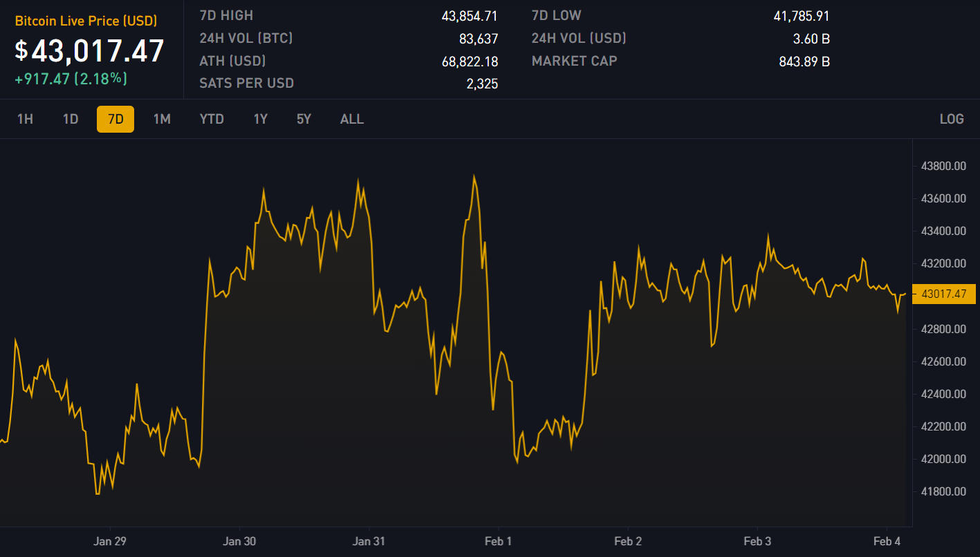Show the 1M price chart
This screenshot has height=557, width=980.
click(162, 119)
